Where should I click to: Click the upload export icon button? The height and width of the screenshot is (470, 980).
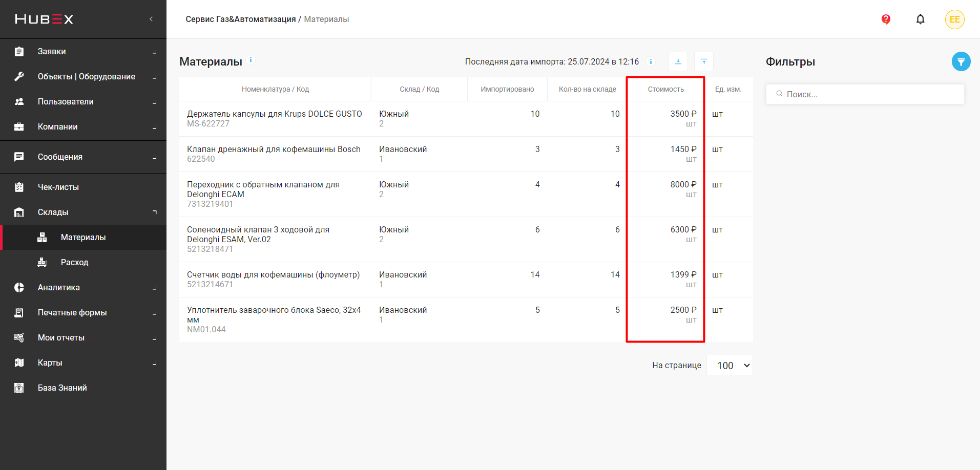[x=703, y=61]
